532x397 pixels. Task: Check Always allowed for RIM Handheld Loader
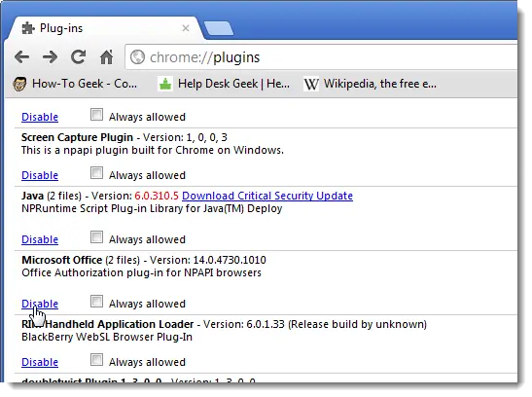(x=96, y=360)
